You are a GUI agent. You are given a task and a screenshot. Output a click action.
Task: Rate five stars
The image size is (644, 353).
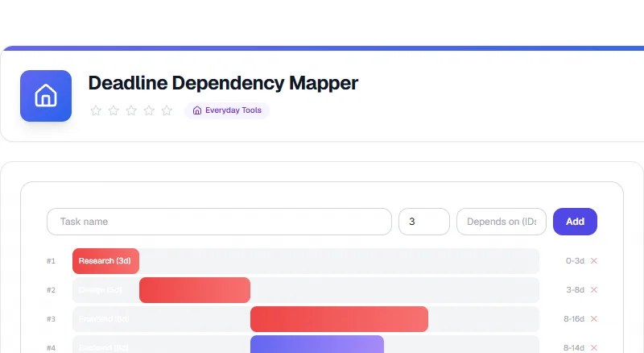click(x=167, y=110)
